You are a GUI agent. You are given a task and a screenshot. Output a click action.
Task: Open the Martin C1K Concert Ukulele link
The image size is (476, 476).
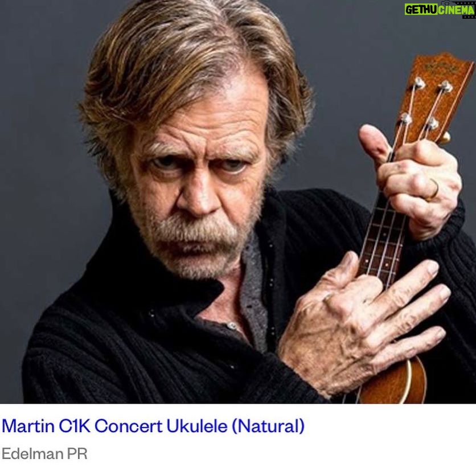[153, 426]
